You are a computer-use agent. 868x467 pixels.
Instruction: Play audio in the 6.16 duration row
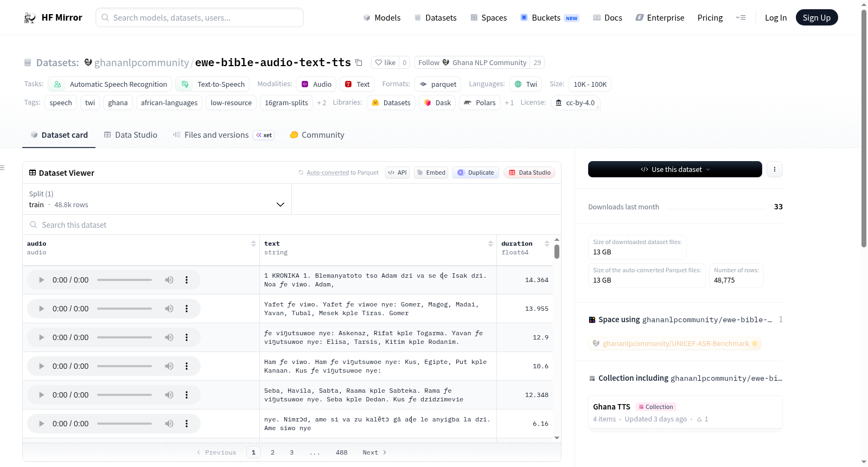pos(41,424)
